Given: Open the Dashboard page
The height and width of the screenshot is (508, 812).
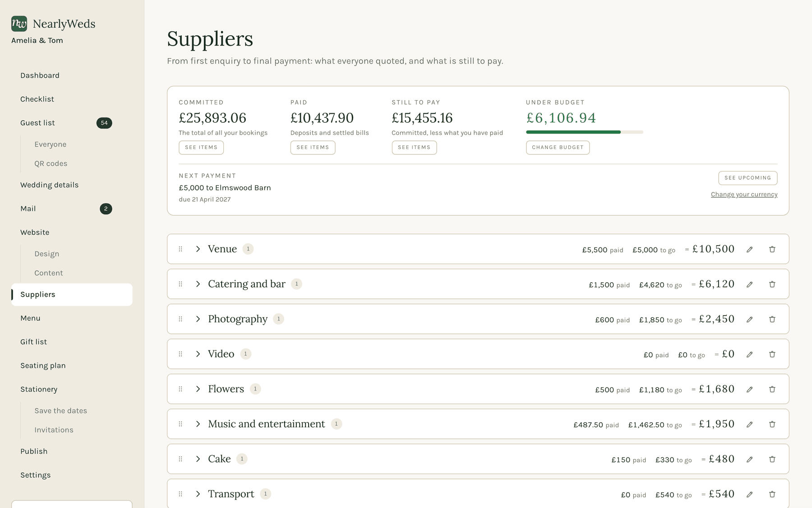Looking at the screenshot, I should 40,75.
